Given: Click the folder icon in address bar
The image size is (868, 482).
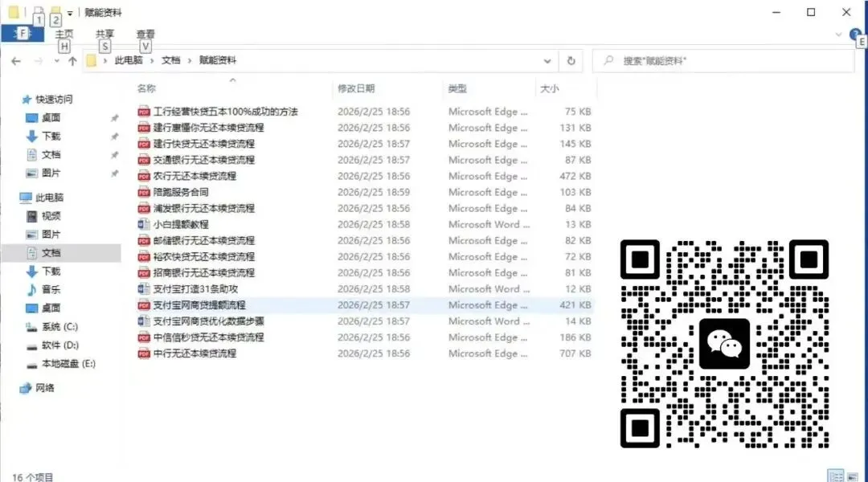Looking at the screenshot, I should pyautogui.click(x=92, y=61).
